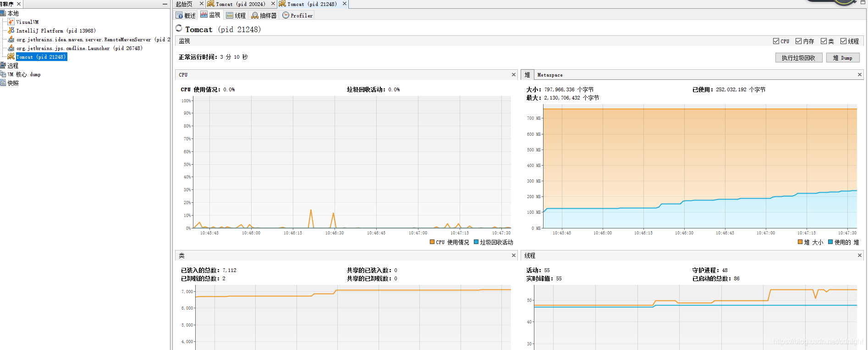Screen dimensions: 868x350
Task: Select 快照 snapshots tree node
Action: (13, 83)
